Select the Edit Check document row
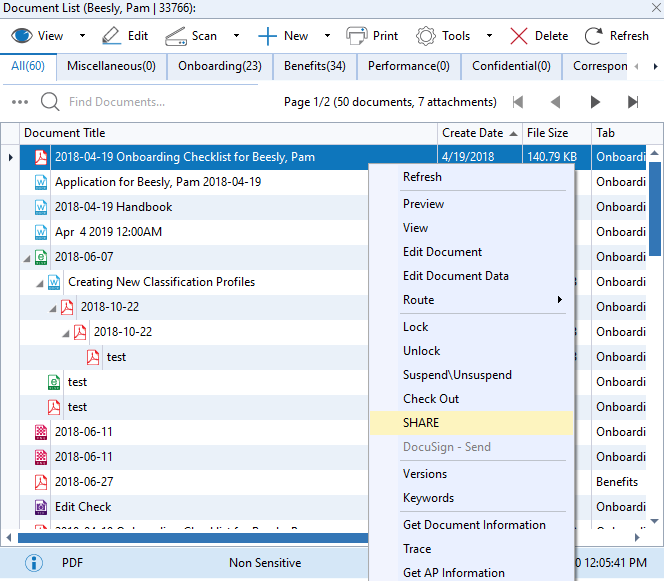This screenshot has height=581, width=664. click(x=194, y=507)
